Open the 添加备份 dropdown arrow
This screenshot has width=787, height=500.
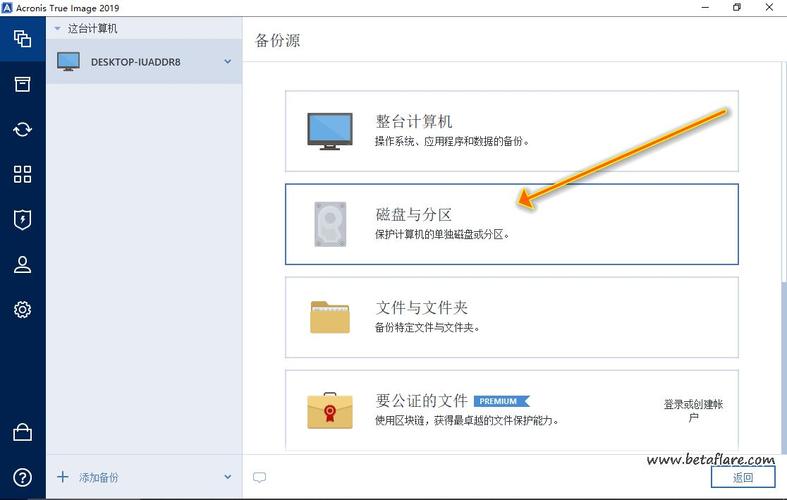click(227, 477)
